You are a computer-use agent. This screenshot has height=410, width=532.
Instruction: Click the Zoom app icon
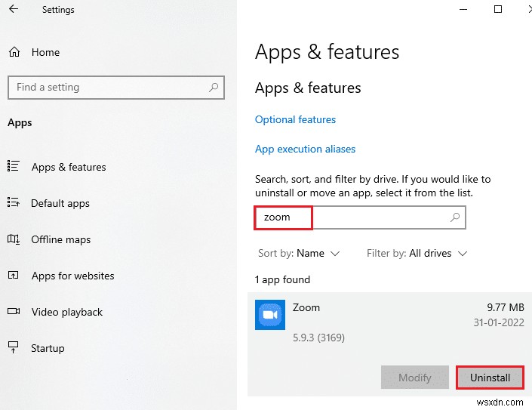click(270, 315)
